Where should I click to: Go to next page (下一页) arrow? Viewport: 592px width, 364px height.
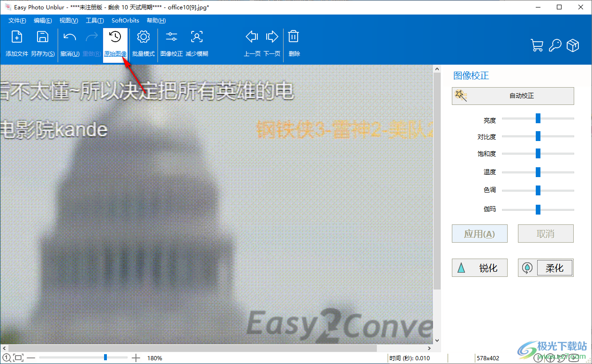pyautogui.click(x=272, y=37)
